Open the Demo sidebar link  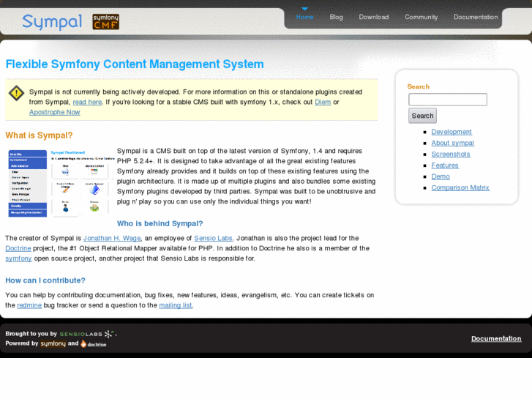(441, 176)
